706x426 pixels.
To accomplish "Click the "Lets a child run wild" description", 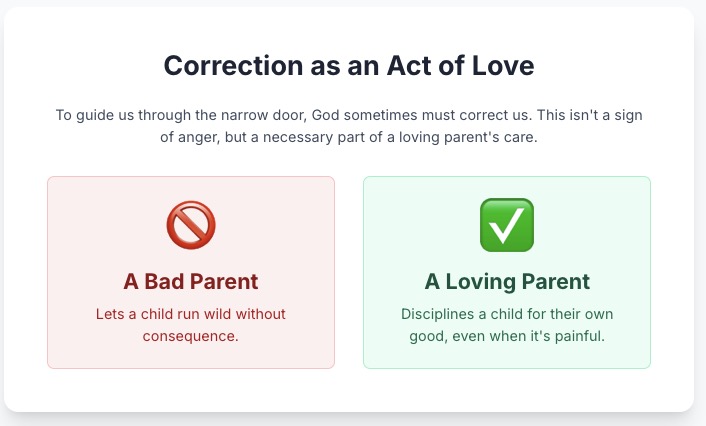I will (191, 314).
